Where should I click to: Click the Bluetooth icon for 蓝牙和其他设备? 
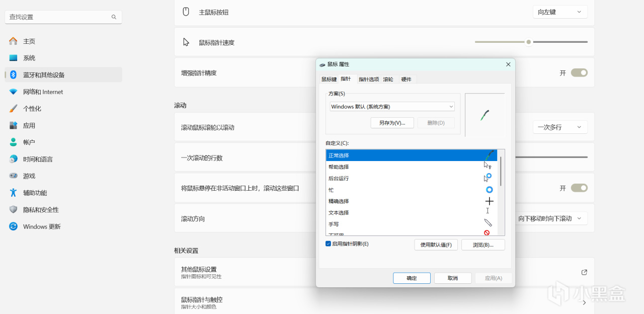pos(13,75)
